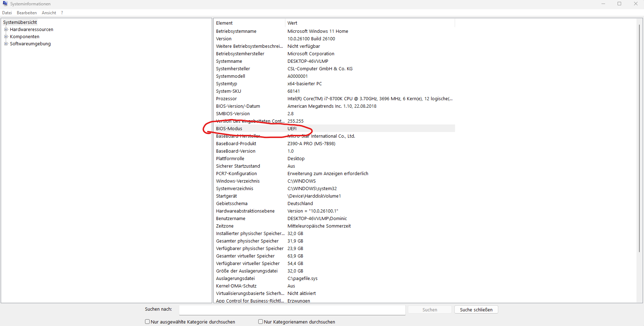This screenshot has height=326, width=644.
Task: Select the Startgerät row
Action: 334,196
